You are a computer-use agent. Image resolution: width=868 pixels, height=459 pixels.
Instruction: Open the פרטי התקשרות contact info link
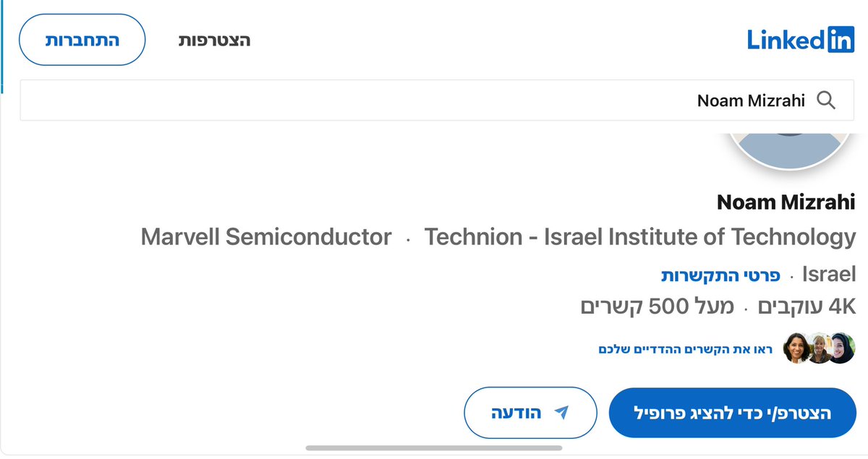[720, 275]
